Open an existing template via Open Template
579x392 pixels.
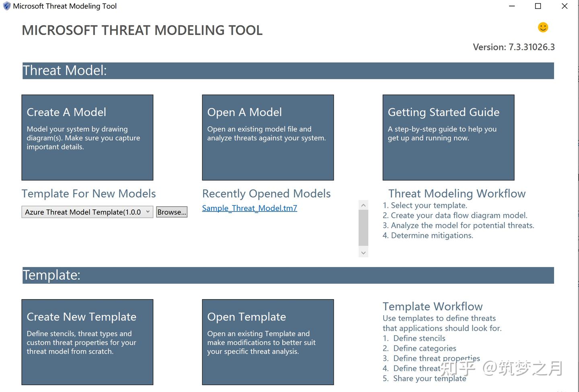[268, 342]
